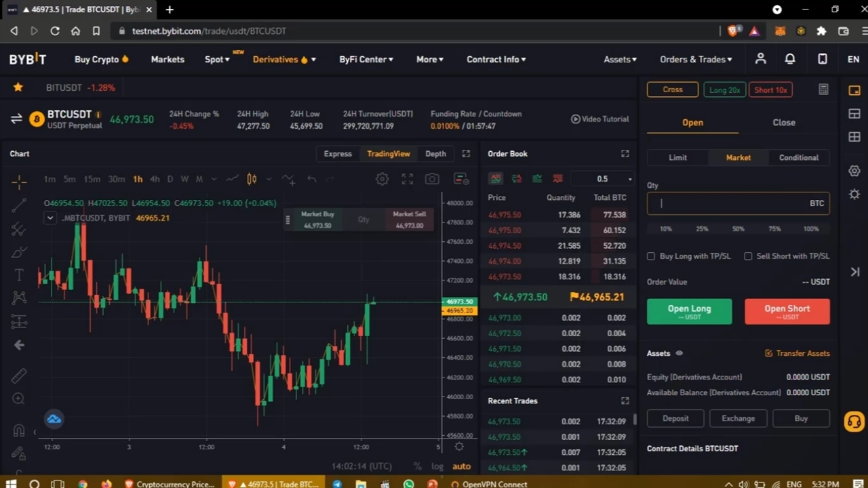Toggle the assets visibility eye icon
868x488 pixels.
[679, 353]
